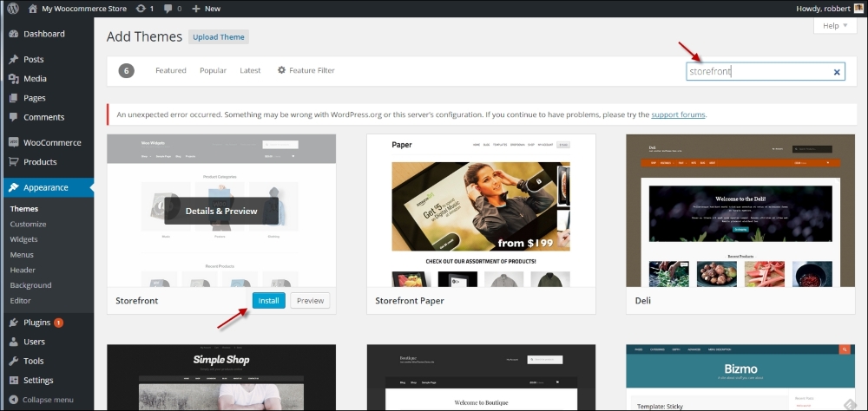868x411 pixels.
Task: Follow the support forums link
Action: pyautogui.click(x=678, y=114)
